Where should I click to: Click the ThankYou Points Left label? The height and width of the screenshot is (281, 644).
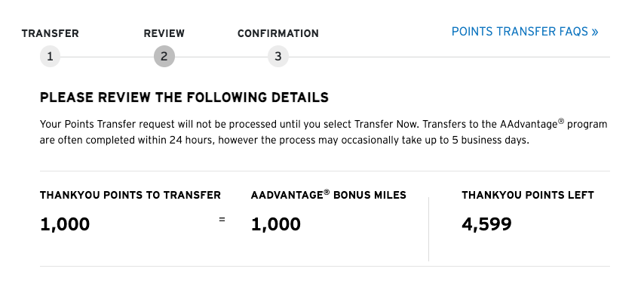(528, 195)
